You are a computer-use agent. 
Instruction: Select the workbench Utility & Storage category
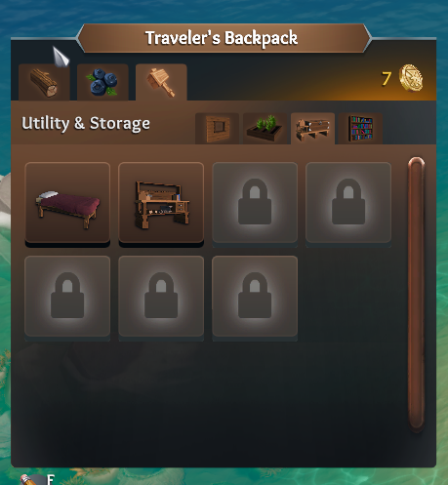[x=312, y=129]
